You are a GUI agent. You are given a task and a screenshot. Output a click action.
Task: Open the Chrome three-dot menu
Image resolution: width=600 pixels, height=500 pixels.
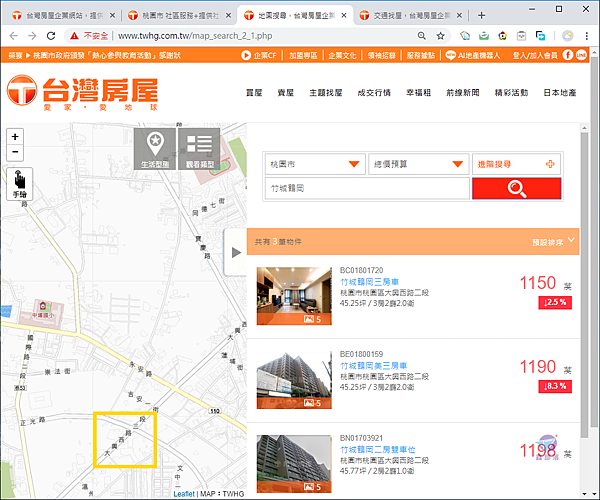[587, 36]
